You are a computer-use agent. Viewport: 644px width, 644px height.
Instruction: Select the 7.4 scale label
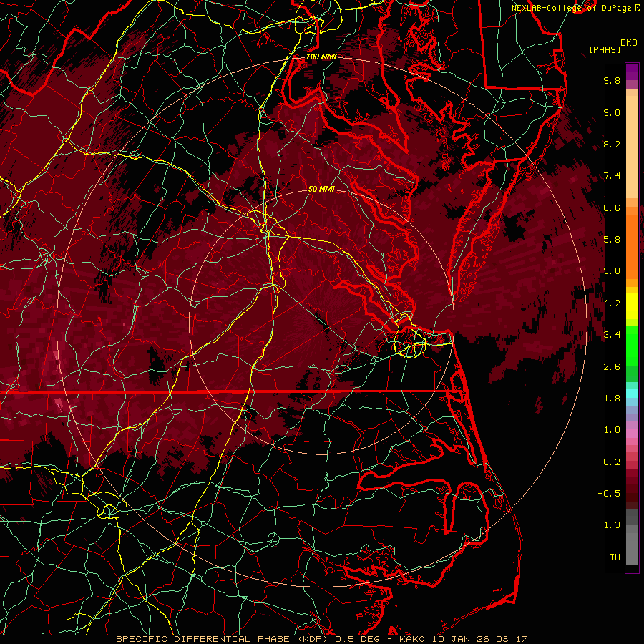tap(612, 176)
